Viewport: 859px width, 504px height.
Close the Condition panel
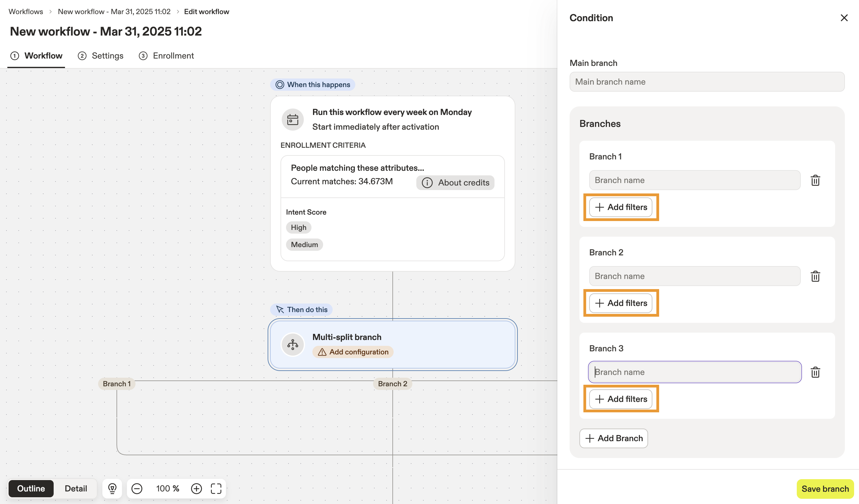pyautogui.click(x=844, y=18)
